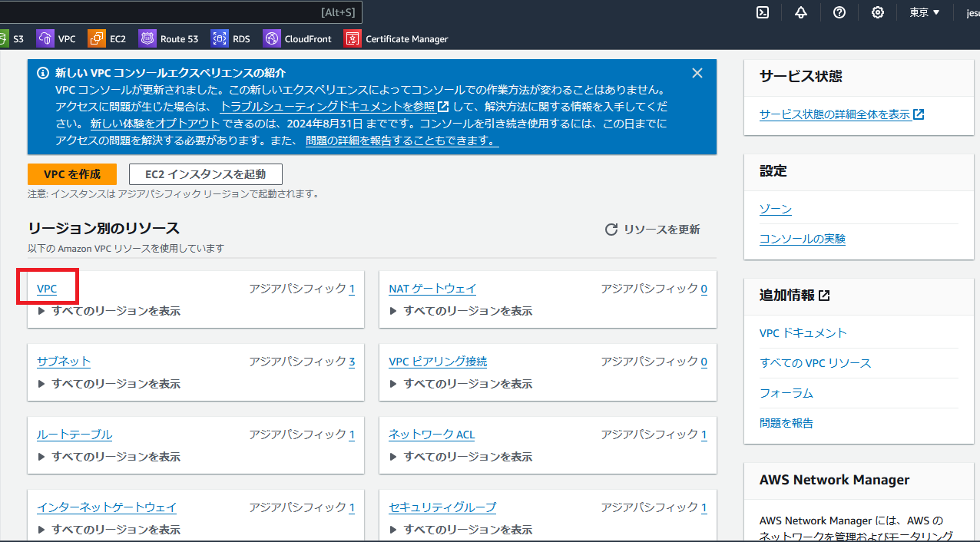The width and height of the screenshot is (980, 542).
Task: Open the settings gear icon
Action: [x=878, y=12]
